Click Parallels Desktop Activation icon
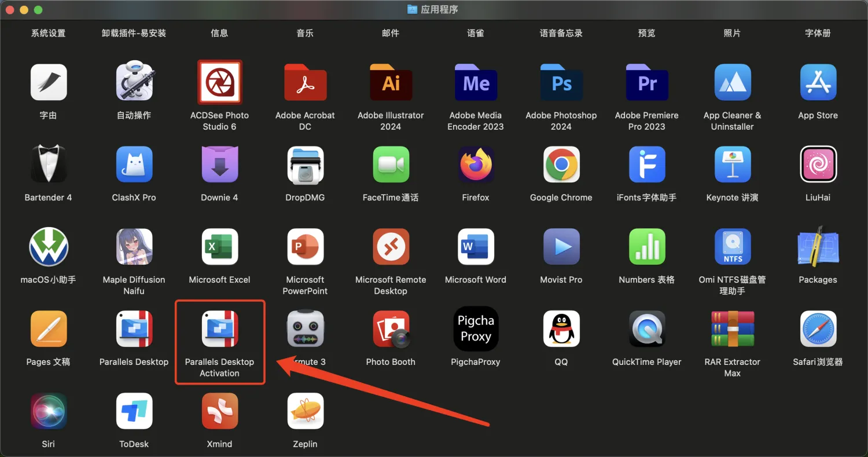Image resolution: width=868 pixels, height=457 pixels. click(219, 329)
